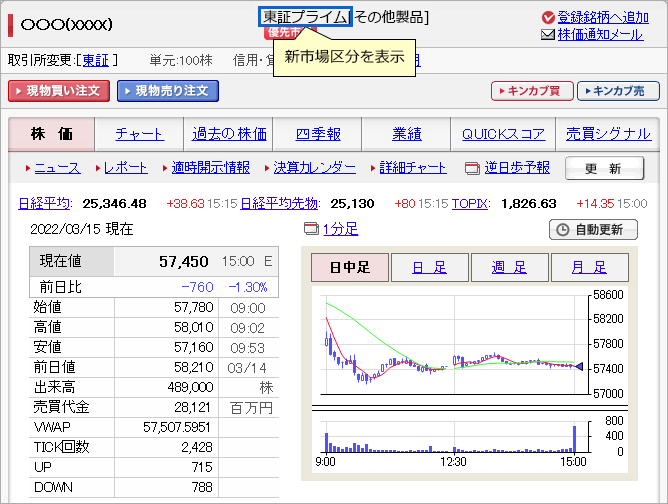Switch to the チャート tab
Screen dimensions: 668x504
coord(139,134)
